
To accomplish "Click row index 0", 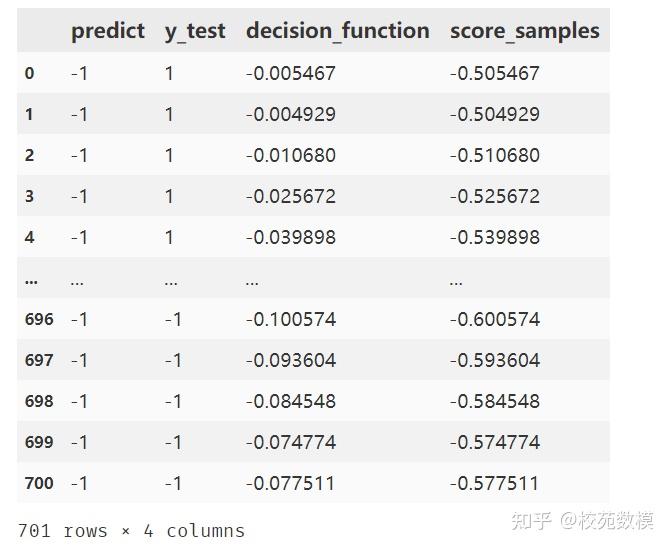I will click(x=29, y=73).
